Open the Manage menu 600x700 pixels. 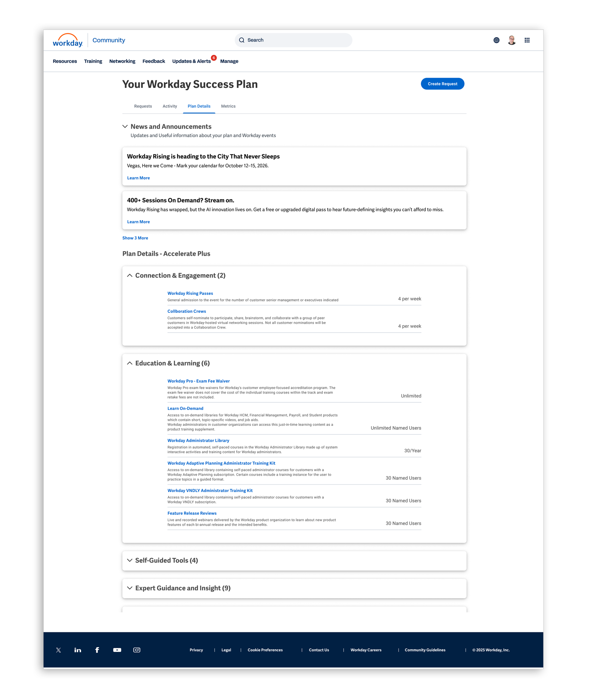229,61
